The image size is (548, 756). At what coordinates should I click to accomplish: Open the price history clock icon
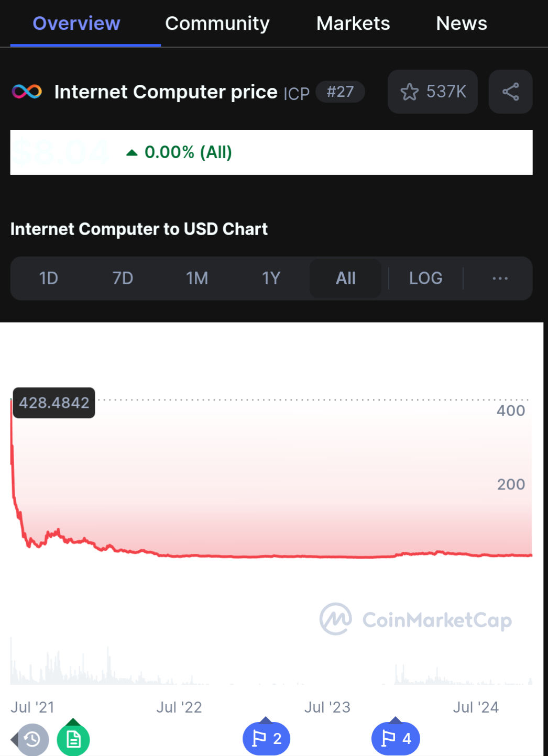32,739
